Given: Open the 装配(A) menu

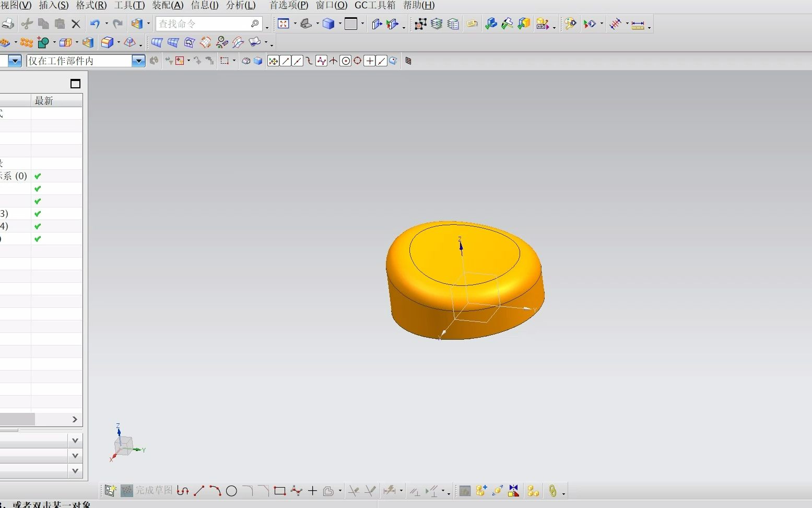Looking at the screenshot, I should click(168, 5).
